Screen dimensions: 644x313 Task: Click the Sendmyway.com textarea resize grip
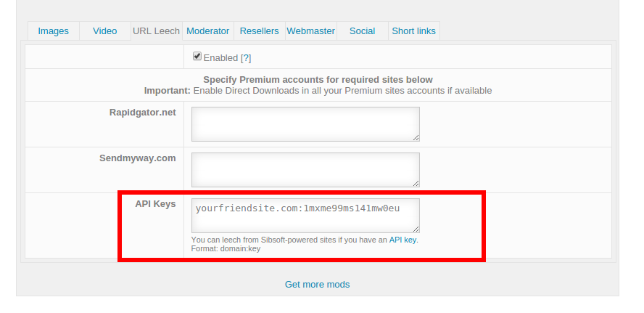point(416,182)
